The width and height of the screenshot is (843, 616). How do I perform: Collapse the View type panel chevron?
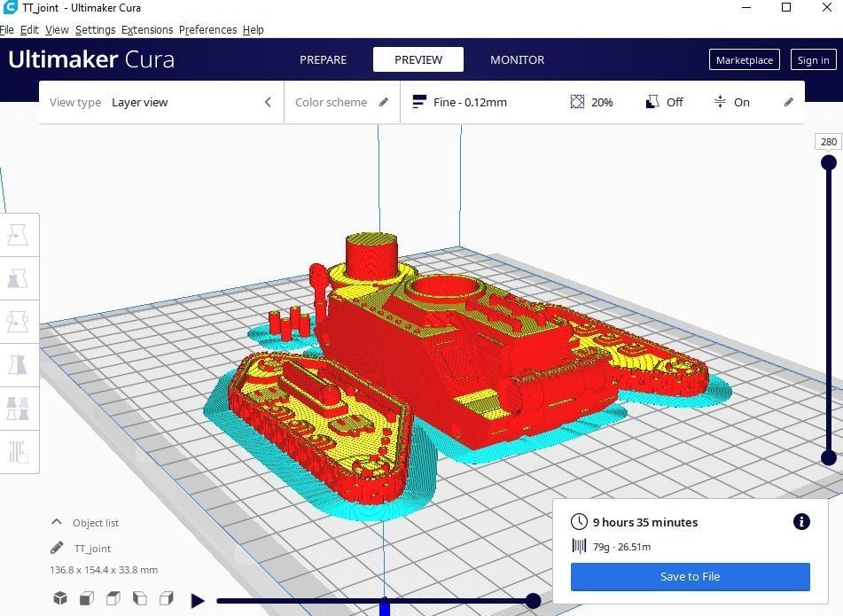click(268, 102)
